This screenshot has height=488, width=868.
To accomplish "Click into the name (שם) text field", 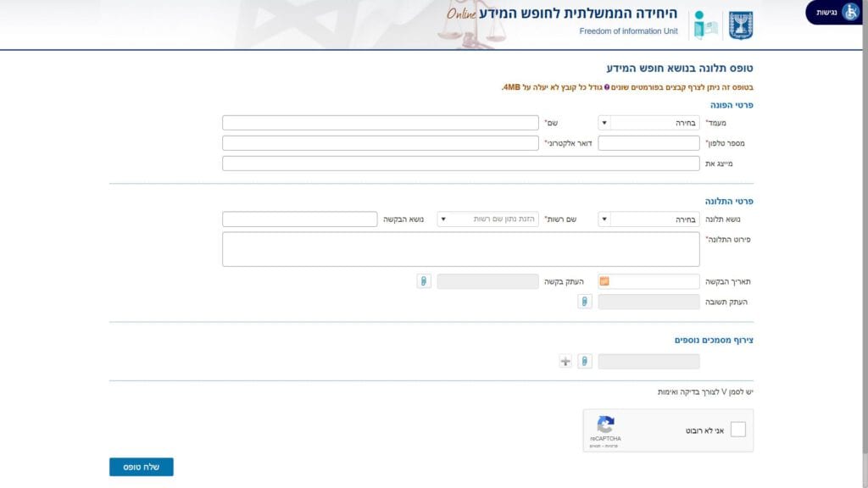I will pos(380,123).
